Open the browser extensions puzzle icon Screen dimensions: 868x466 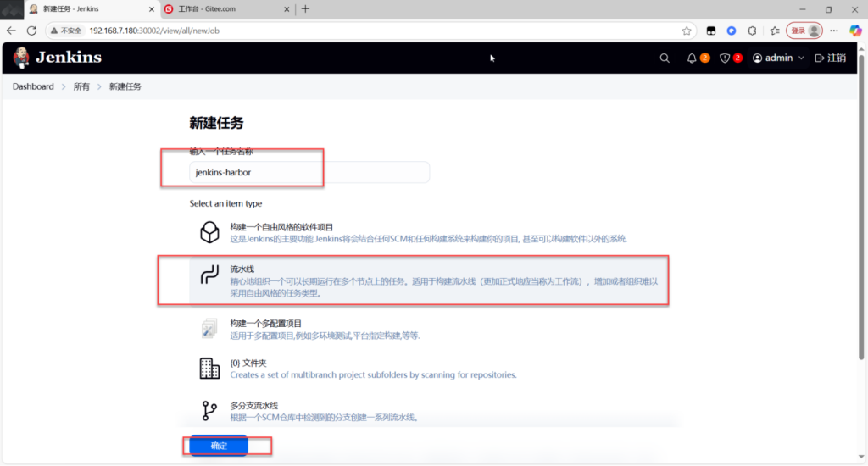point(751,31)
